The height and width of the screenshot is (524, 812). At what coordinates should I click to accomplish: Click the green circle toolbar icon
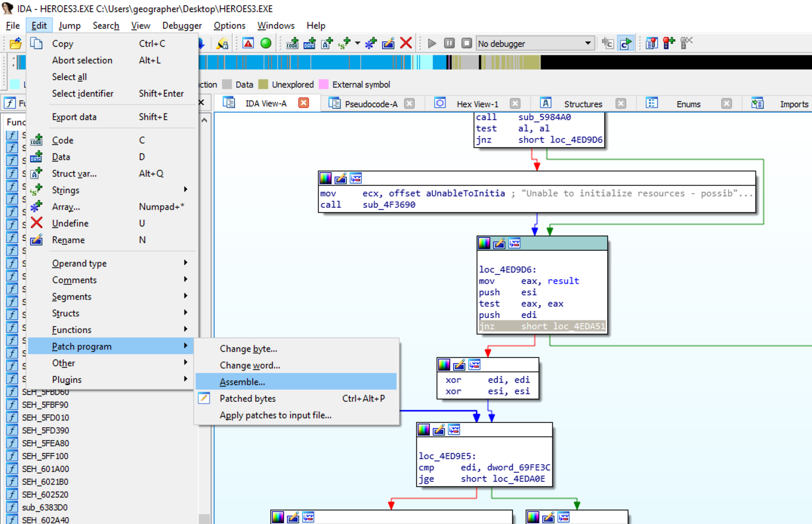[x=266, y=43]
